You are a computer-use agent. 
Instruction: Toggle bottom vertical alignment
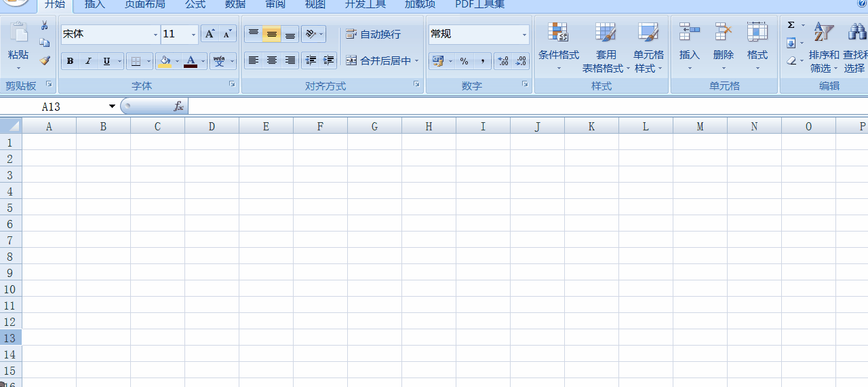click(x=290, y=34)
